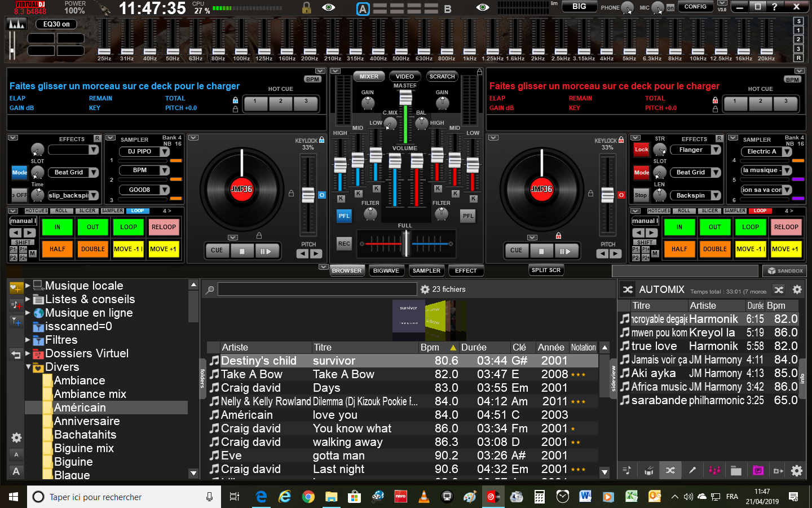Open the EFFECT tab
This screenshot has height=508, width=812.
click(466, 271)
